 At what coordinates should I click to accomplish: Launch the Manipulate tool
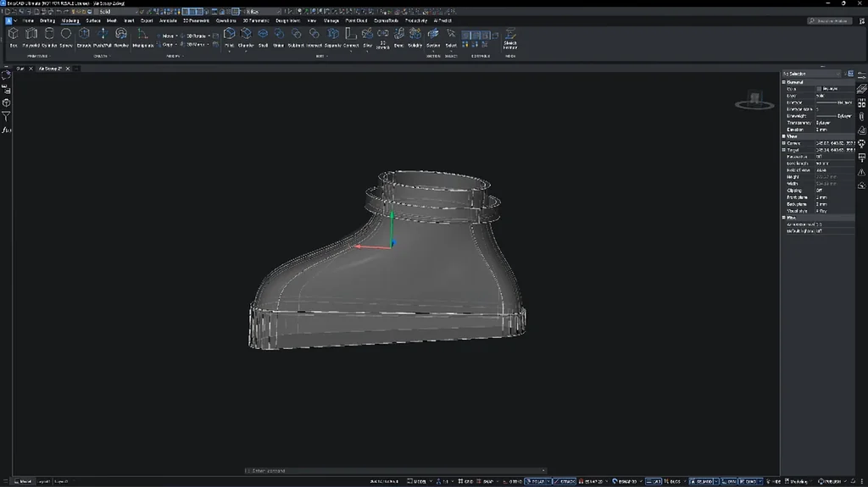click(142, 37)
